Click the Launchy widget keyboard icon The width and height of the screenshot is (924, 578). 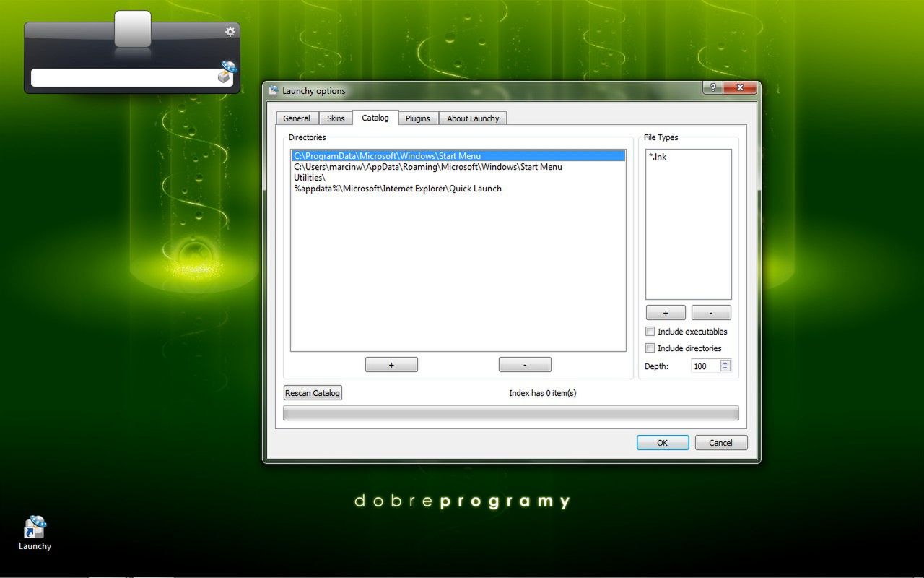pos(227,72)
